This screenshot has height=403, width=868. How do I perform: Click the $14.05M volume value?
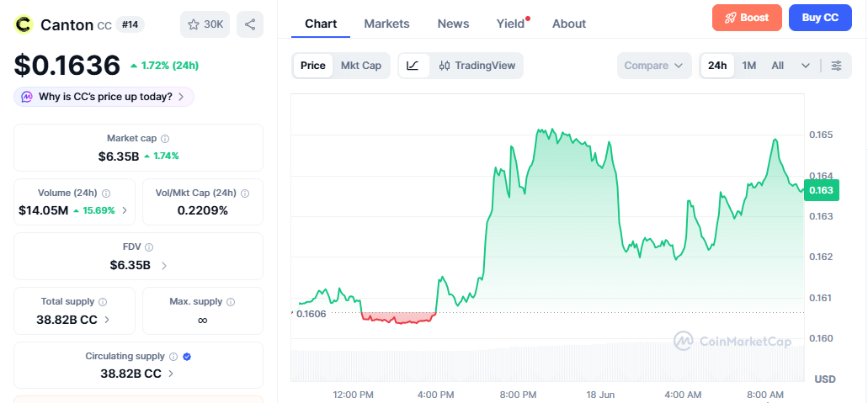(44, 210)
